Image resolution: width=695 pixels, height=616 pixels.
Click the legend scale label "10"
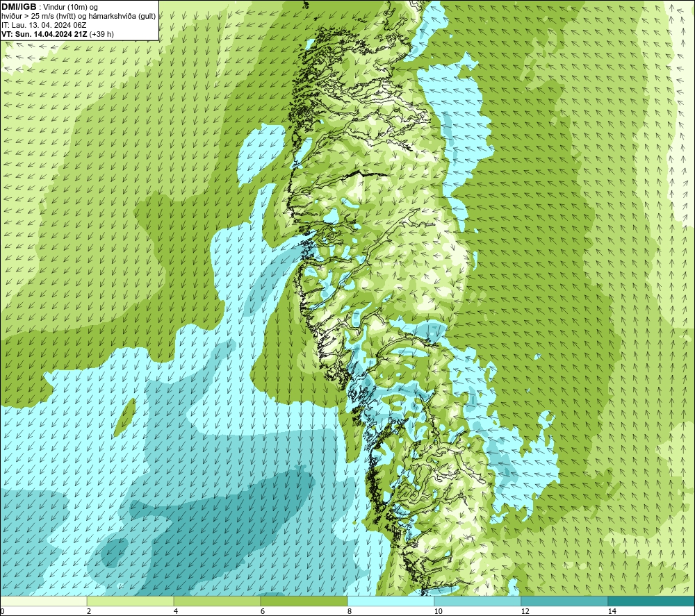pyautogui.click(x=438, y=611)
